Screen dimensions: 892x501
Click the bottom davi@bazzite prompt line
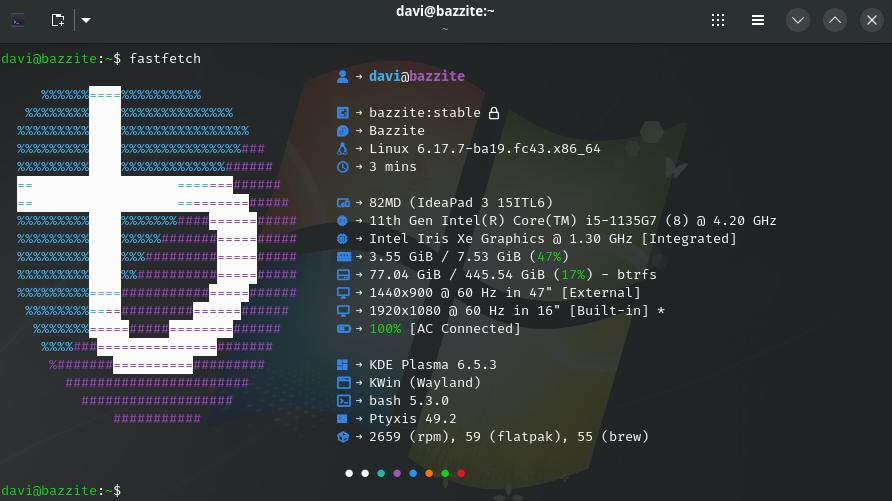click(x=61, y=490)
